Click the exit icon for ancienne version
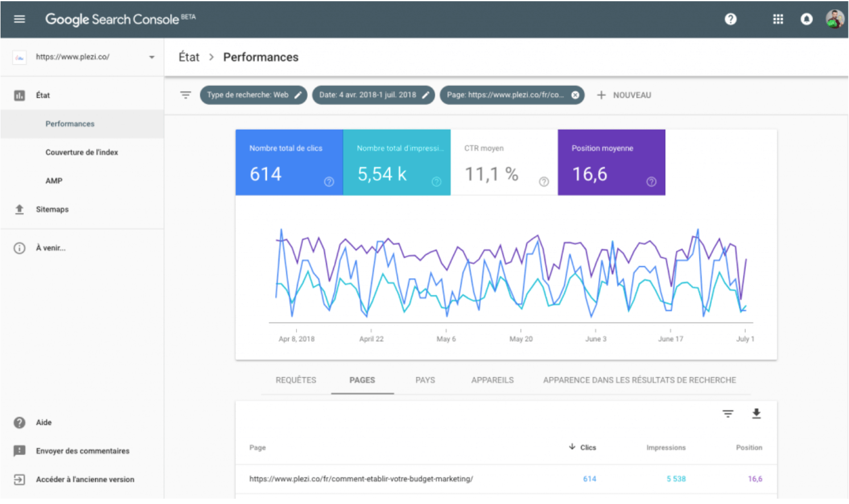Viewport: 849px width, 504px height. coord(19,480)
